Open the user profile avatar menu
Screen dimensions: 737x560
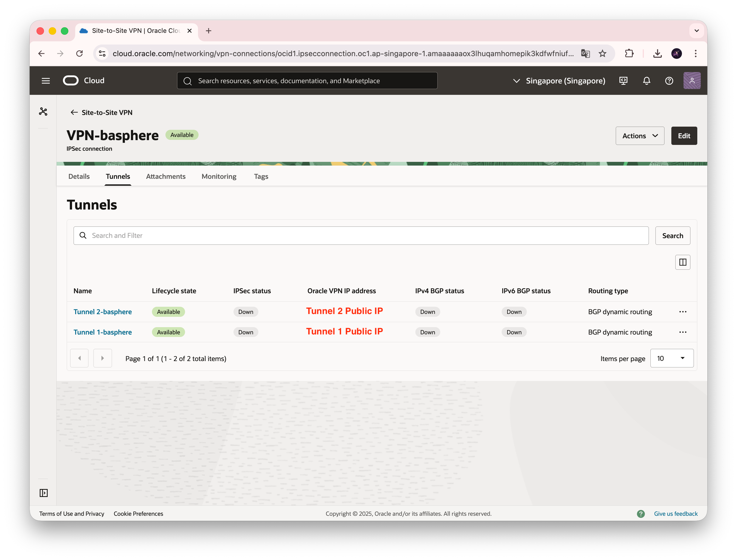coord(692,81)
